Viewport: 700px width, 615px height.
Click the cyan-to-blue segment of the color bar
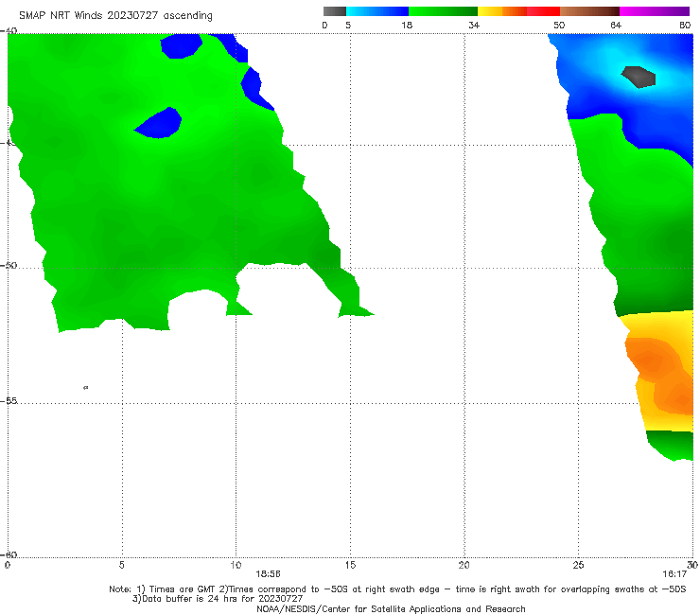377,11
